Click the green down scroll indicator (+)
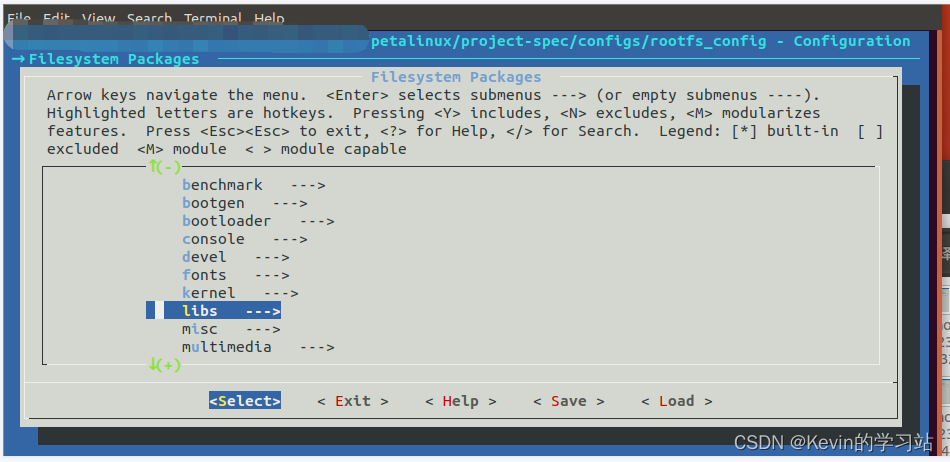Screen dimensions: 950x462 [x=164, y=365]
